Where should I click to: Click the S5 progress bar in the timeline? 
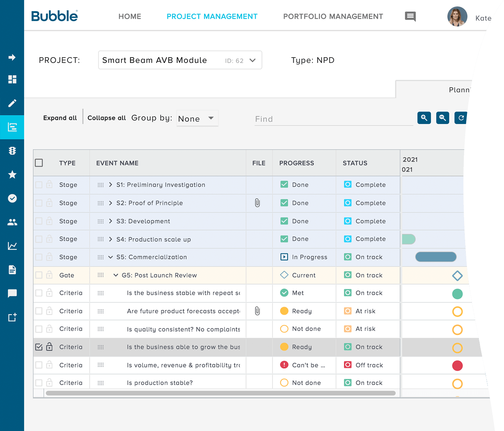point(435,257)
